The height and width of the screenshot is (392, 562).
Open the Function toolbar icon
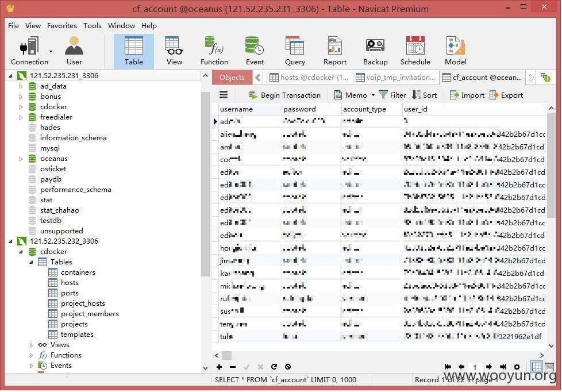[214, 51]
